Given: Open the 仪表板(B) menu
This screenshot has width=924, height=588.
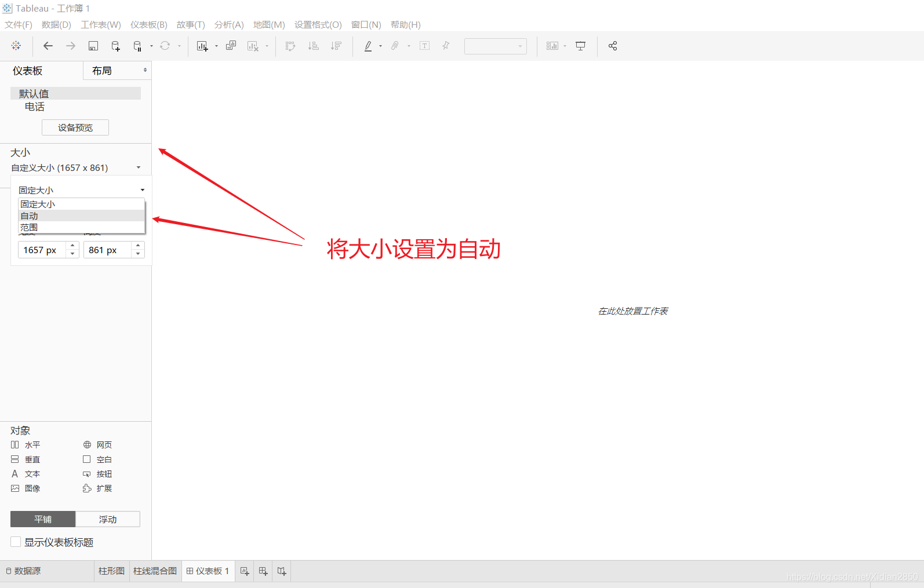Looking at the screenshot, I should coord(149,25).
